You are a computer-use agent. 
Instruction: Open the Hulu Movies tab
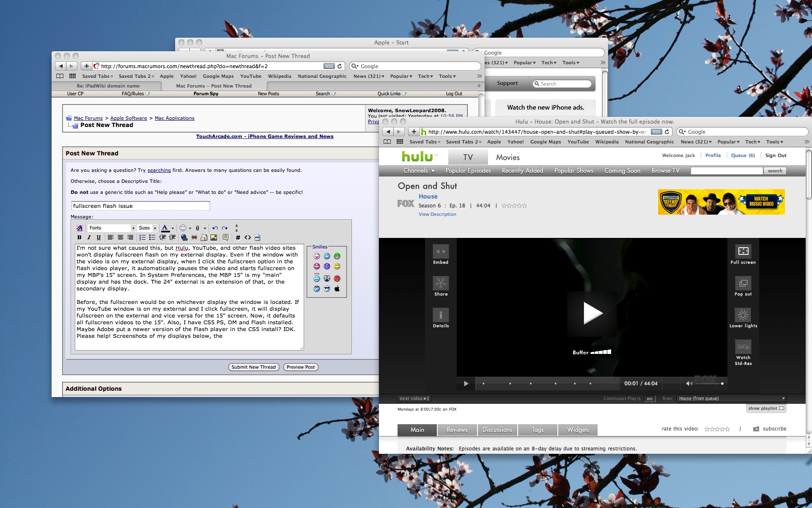[507, 157]
